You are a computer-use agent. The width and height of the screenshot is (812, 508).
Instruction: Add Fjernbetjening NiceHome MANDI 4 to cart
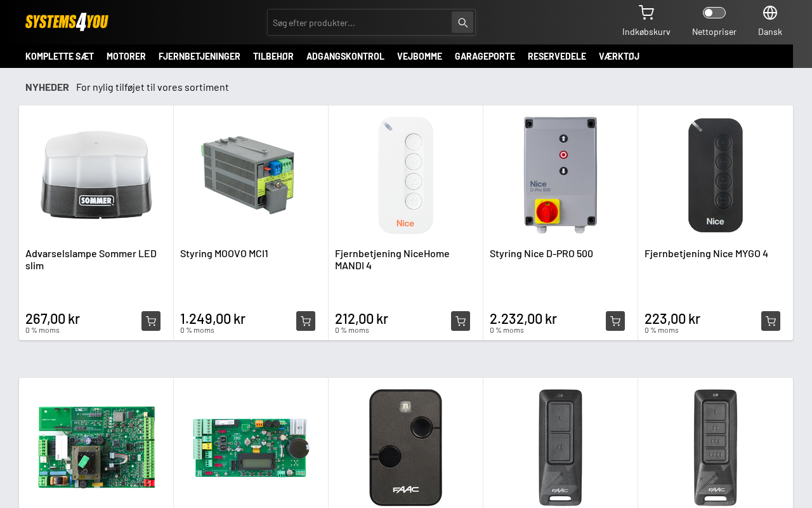(x=461, y=321)
